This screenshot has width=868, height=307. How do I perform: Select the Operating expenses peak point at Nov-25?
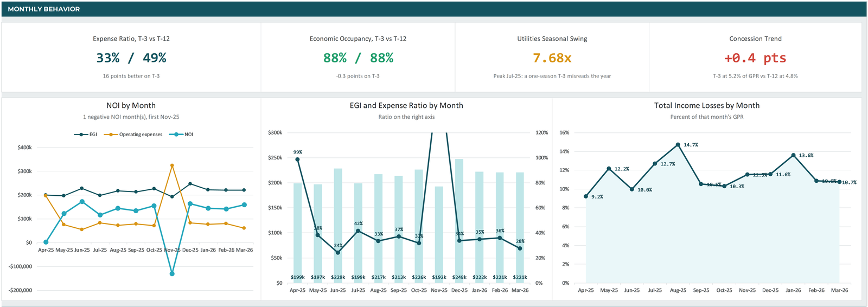point(172,165)
